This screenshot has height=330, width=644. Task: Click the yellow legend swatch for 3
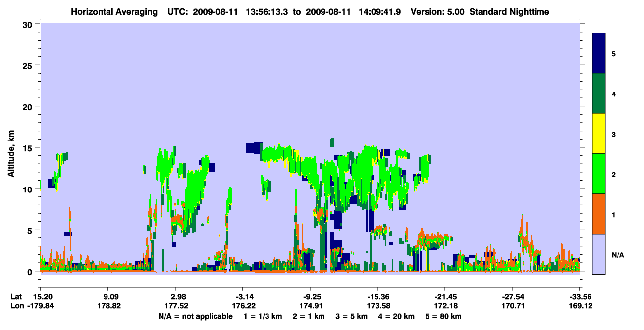click(x=599, y=134)
